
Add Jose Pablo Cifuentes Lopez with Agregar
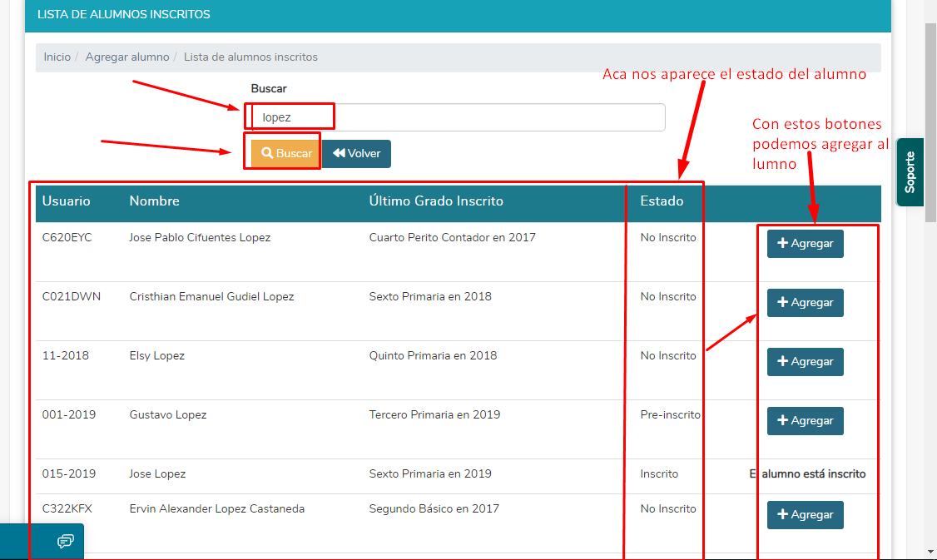coord(805,244)
